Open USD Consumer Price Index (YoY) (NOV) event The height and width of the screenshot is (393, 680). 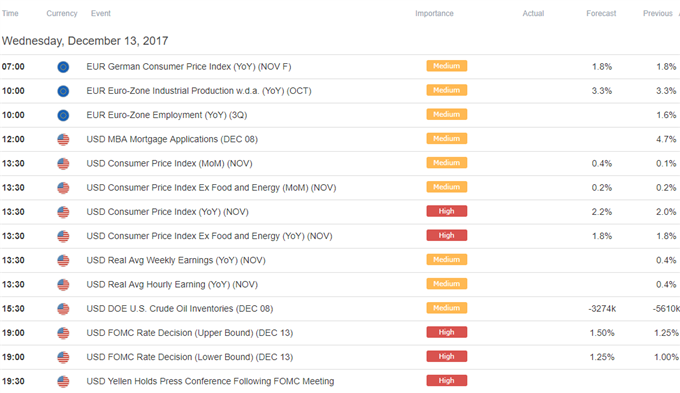(167, 212)
